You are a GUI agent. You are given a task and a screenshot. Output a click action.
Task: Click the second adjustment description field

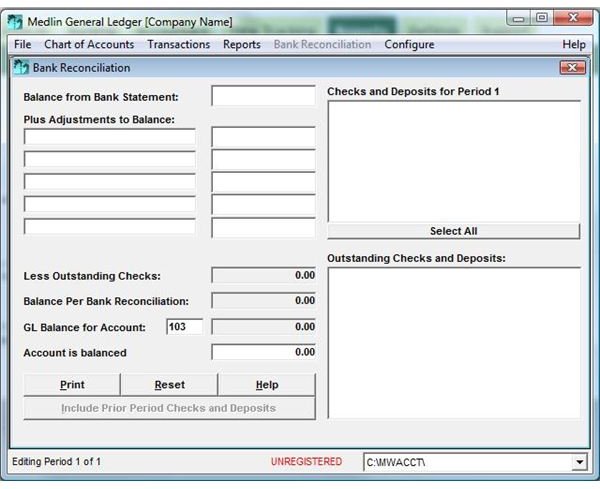[x=110, y=160]
